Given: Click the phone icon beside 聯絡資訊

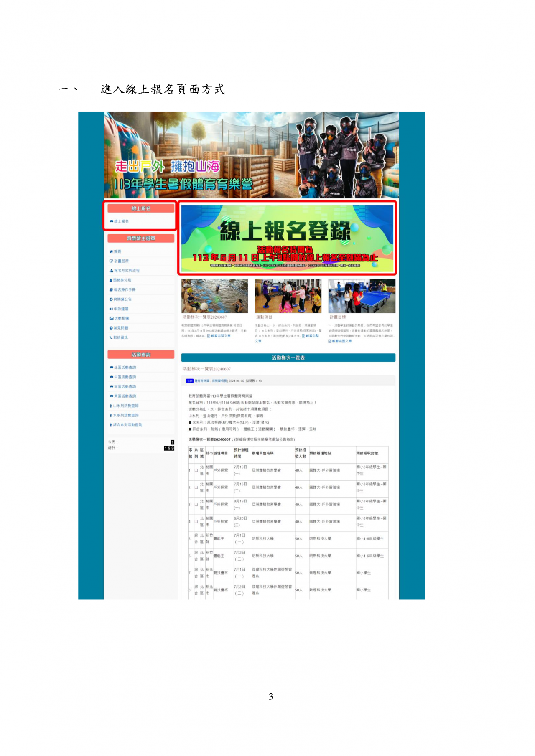Looking at the screenshot, I should click(111, 337).
